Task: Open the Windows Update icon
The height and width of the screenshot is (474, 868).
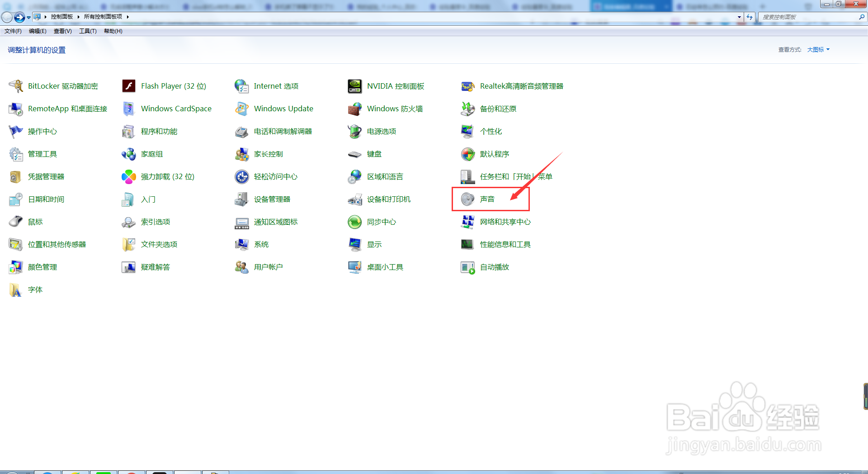Action: coord(242,109)
